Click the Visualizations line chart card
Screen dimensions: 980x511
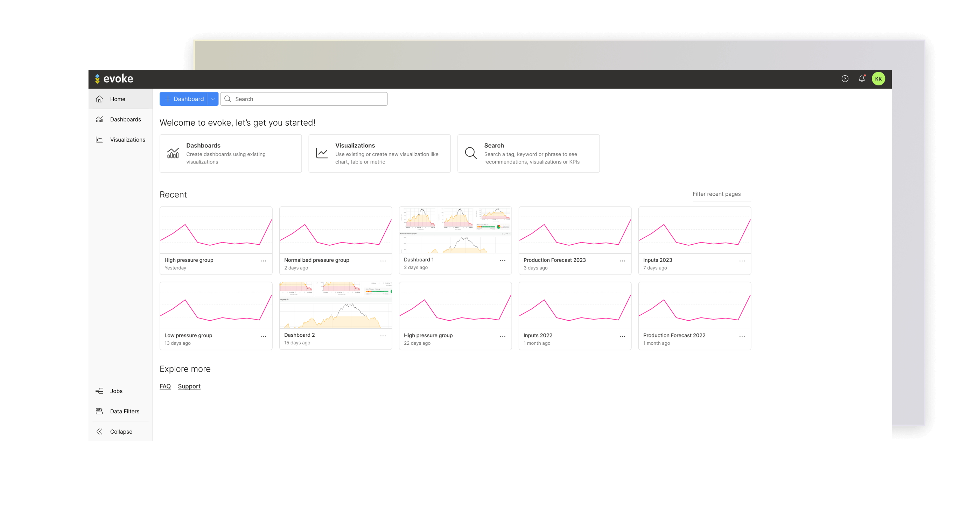(379, 153)
